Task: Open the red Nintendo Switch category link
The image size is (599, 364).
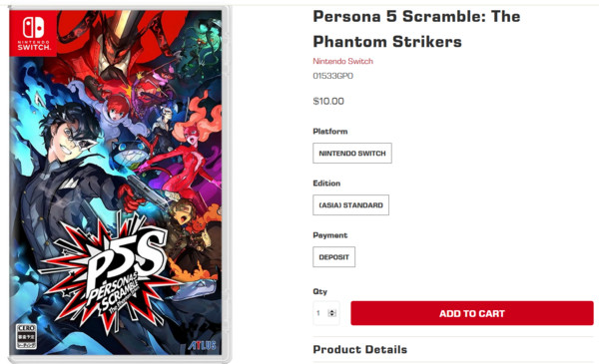Action: (x=342, y=61)
